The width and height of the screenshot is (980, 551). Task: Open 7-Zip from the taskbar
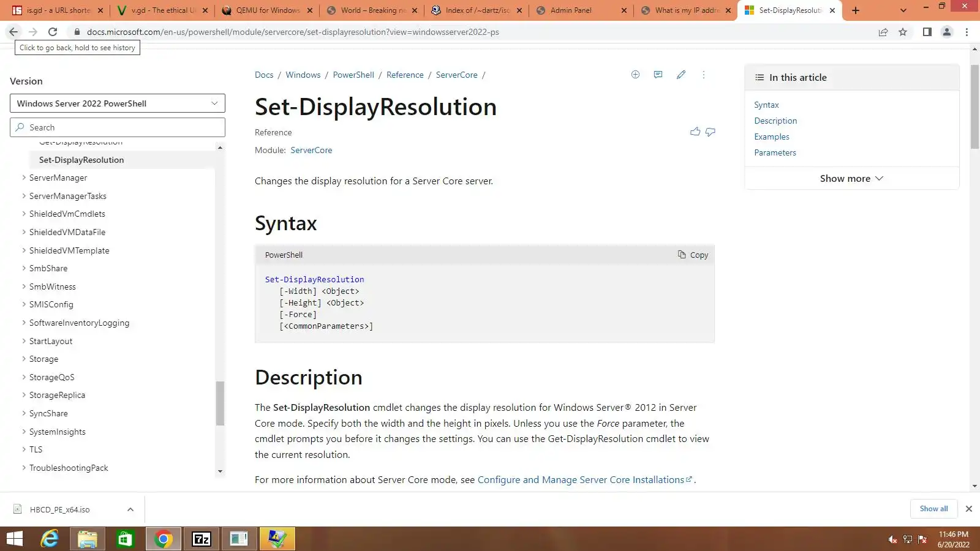point(202,539)
